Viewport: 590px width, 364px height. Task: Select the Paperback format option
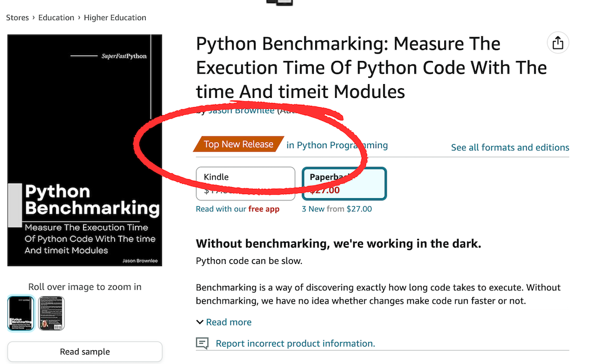tap(344, 183)
